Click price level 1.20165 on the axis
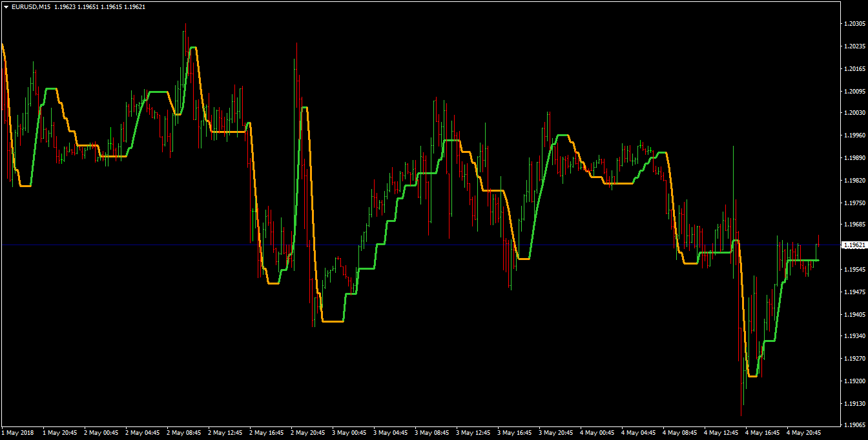 point(854,68)
